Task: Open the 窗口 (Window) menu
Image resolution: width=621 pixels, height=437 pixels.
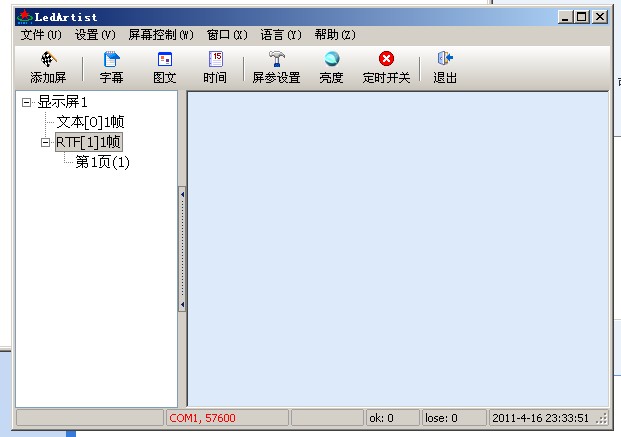Action: click(226, 35)
